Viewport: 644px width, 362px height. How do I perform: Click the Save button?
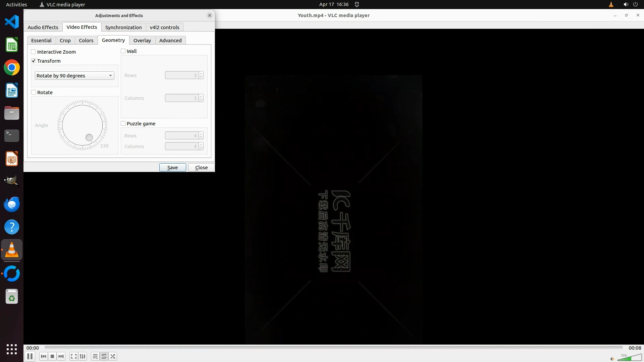[x=172, y=168]
